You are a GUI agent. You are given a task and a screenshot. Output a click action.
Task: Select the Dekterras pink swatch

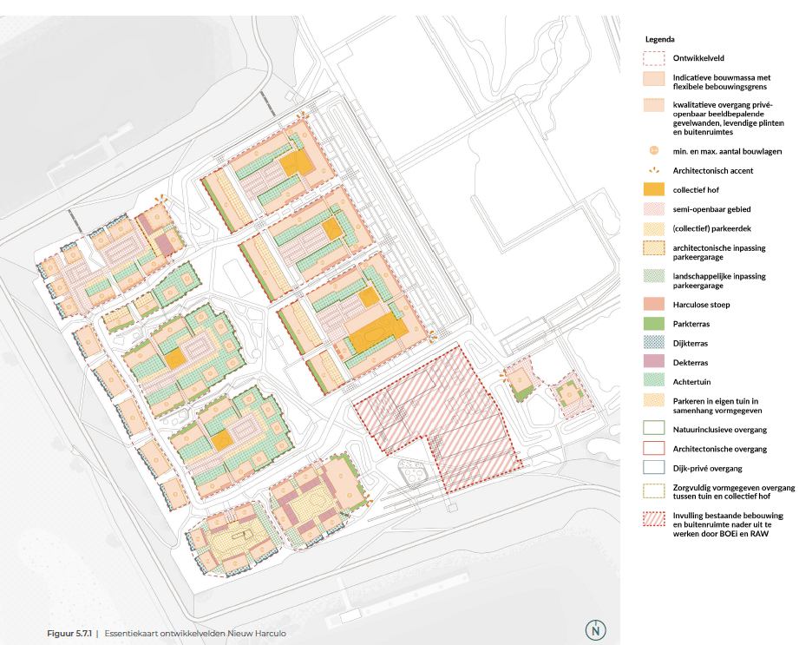[653, 362]
